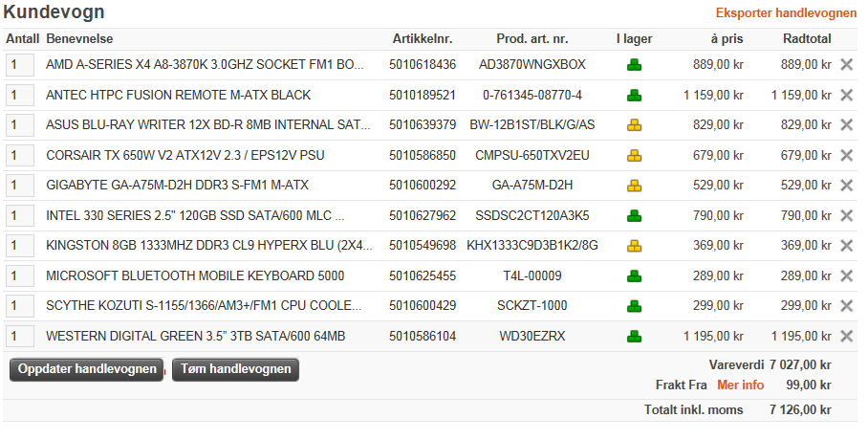Screen dimensions: 868x440
Task: Remove the AMD A-Series X4 row
Action: (846, 65)
